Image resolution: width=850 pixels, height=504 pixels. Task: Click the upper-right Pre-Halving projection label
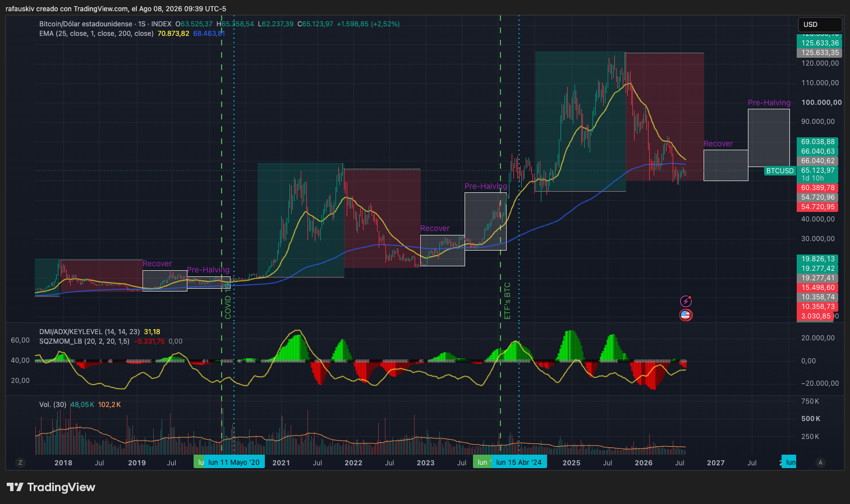[769, 103]
